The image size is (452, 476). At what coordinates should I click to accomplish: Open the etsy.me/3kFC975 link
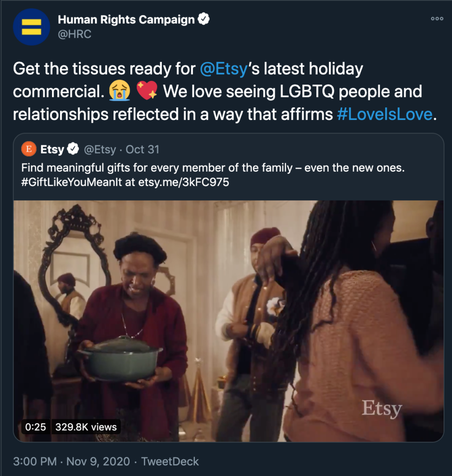[184, 182]
